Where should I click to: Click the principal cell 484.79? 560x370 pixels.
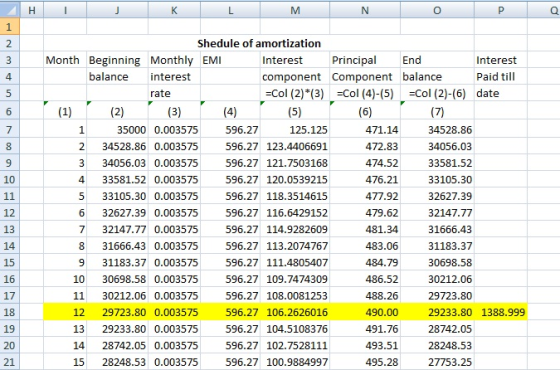pos(365,262)
